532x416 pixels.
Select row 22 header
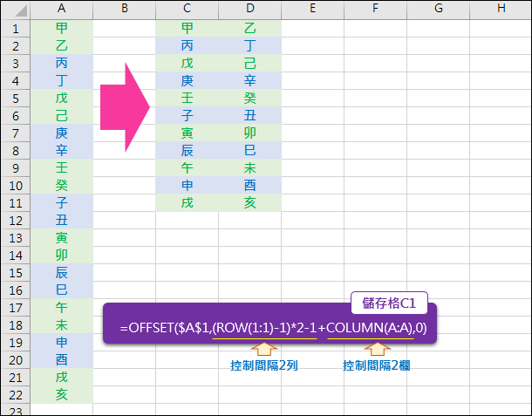point(16,395)
